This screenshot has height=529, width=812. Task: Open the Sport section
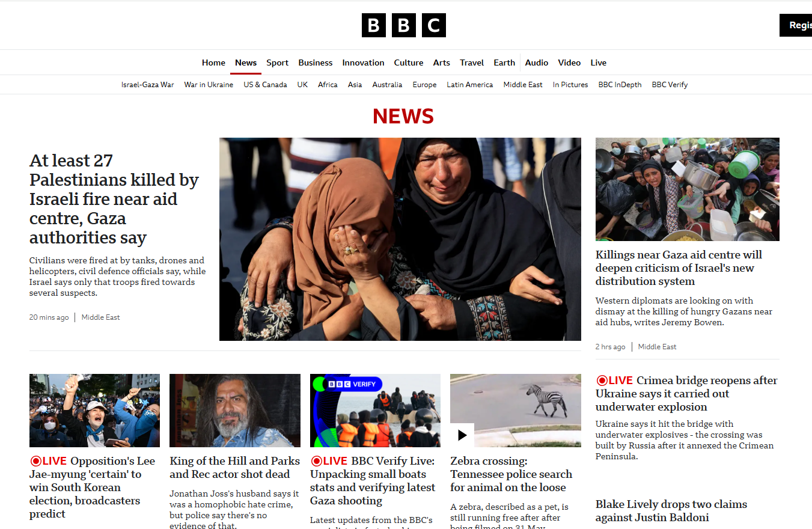tap(277, 63)
